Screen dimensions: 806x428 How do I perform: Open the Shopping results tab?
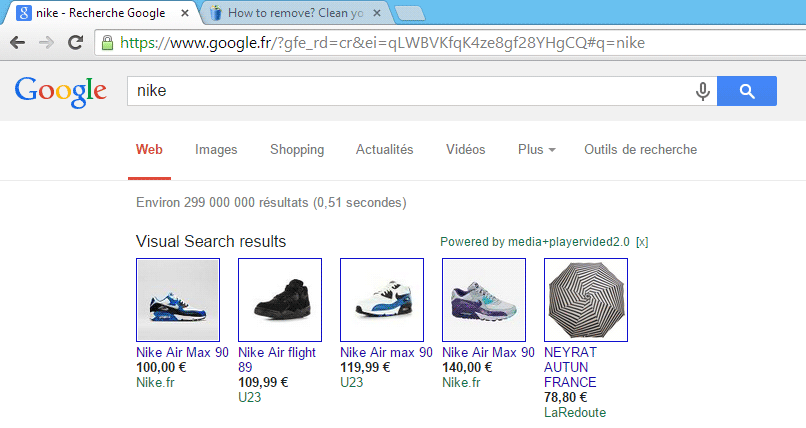point(297,150)
